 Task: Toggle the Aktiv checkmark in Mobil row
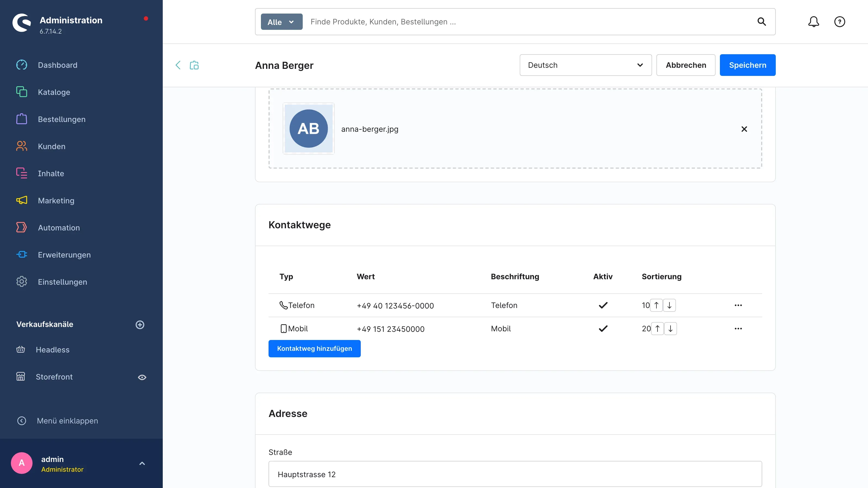(603, 328)
